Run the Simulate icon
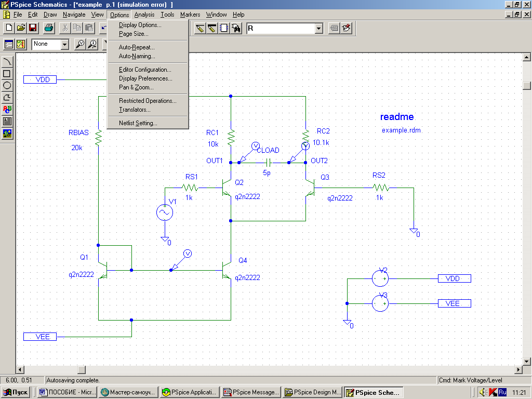This screenshot has width=532, height=399. coord(21,44)
